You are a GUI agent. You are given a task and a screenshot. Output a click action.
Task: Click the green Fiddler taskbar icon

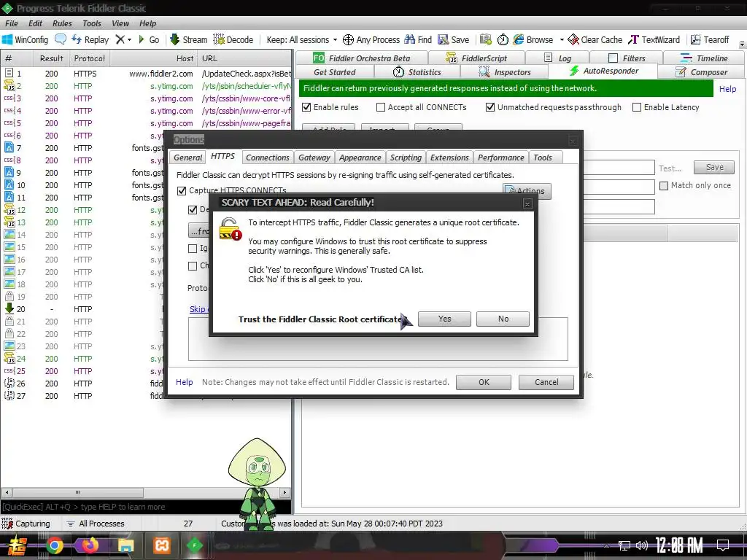click(x=194, y=545)
